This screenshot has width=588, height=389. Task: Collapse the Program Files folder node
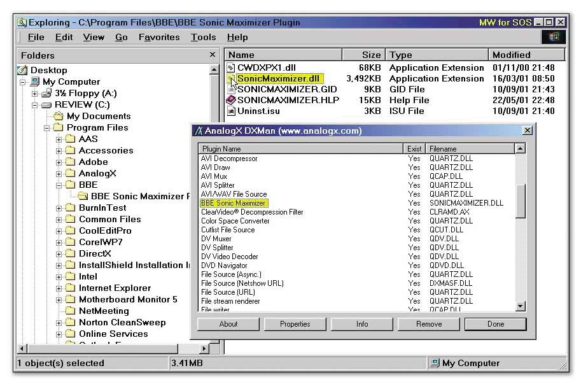click(47, 128)
